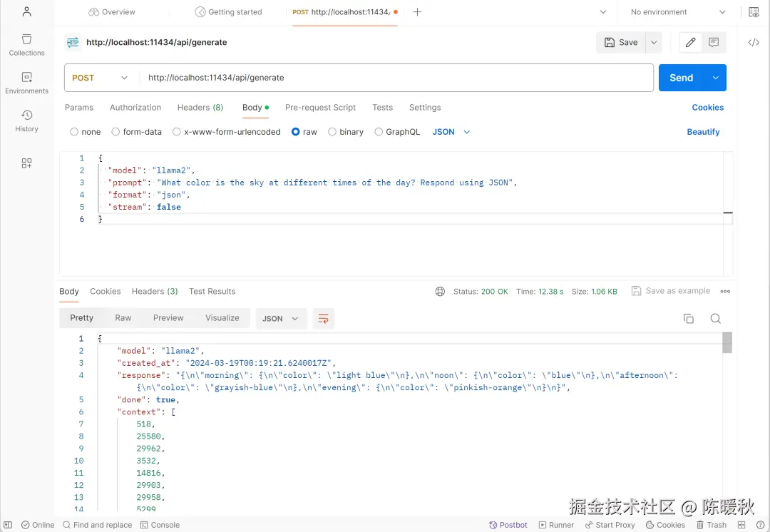Open the comments icon next to pencil
The image size is (770, 532).
point(714,42)
